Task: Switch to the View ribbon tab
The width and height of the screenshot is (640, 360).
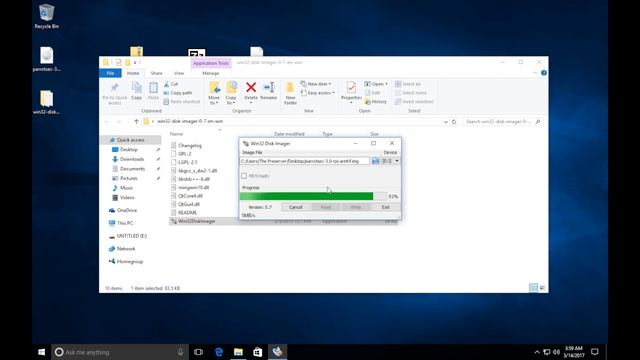Action: pos(179,73)
